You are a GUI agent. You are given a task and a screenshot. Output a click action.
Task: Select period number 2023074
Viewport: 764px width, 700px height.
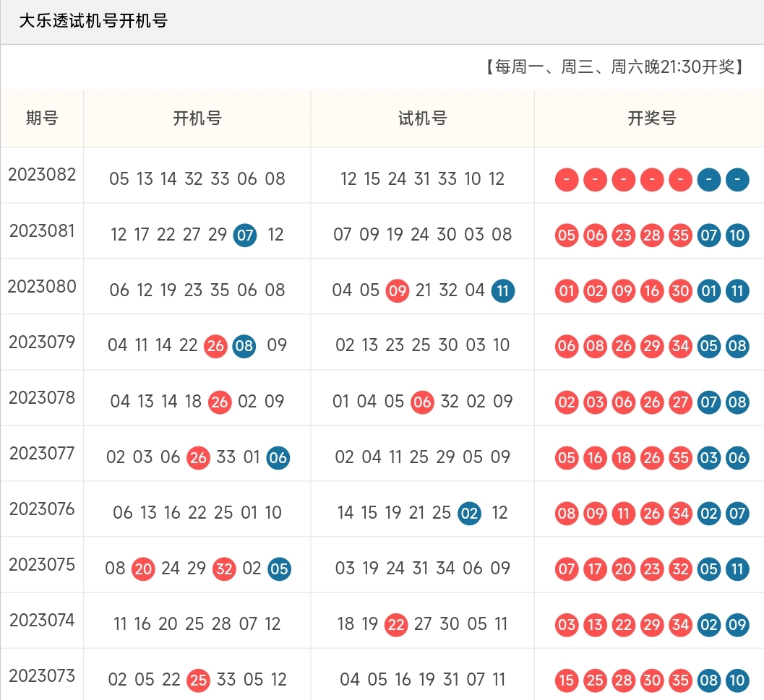tap(42, 620)
